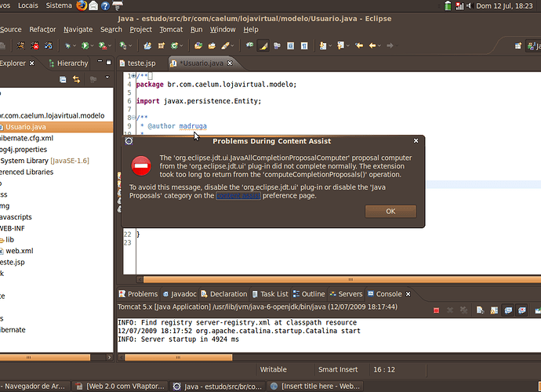541x392 pixels.
Task: Open the Refactor menu
Action: tap(42, 30)
